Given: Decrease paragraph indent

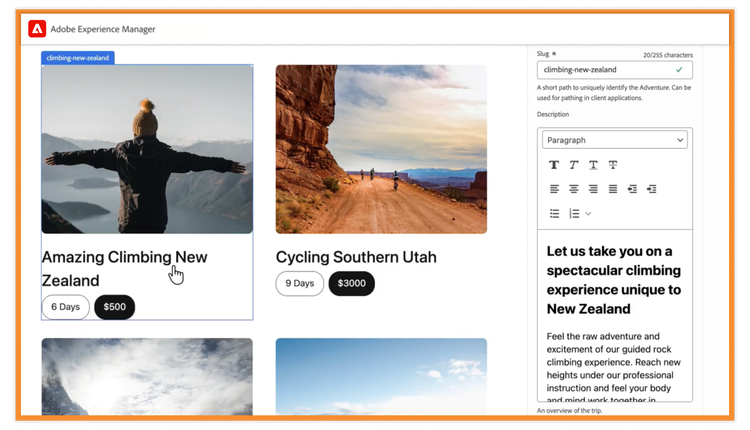Looking at the screenshot, I should 632,189.
